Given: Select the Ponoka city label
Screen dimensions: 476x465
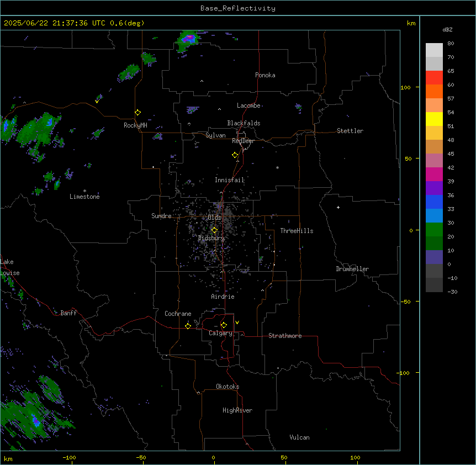Looking at the screenshot, I should click(x=265, y=75).
